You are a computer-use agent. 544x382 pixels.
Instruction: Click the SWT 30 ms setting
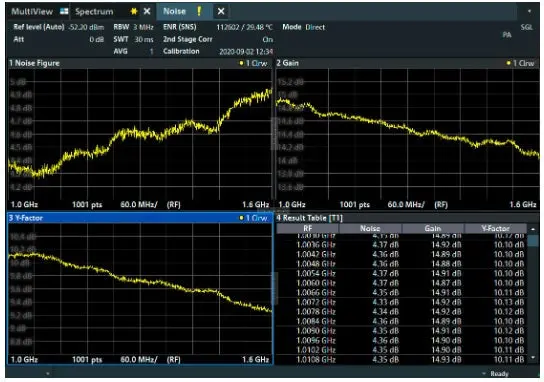(x=133, y=39)
